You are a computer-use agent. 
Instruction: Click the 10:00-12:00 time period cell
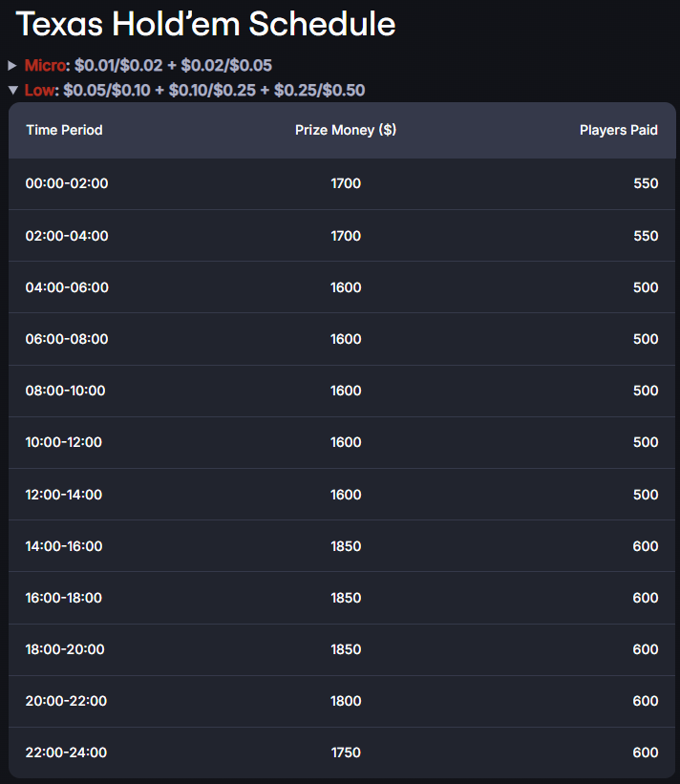coord(63,442)
